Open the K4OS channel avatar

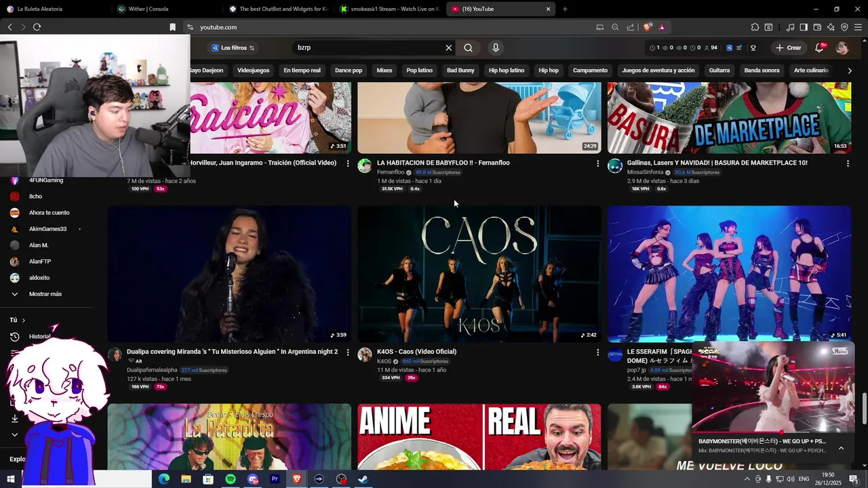pyautogui.click(x=365, y=355)
